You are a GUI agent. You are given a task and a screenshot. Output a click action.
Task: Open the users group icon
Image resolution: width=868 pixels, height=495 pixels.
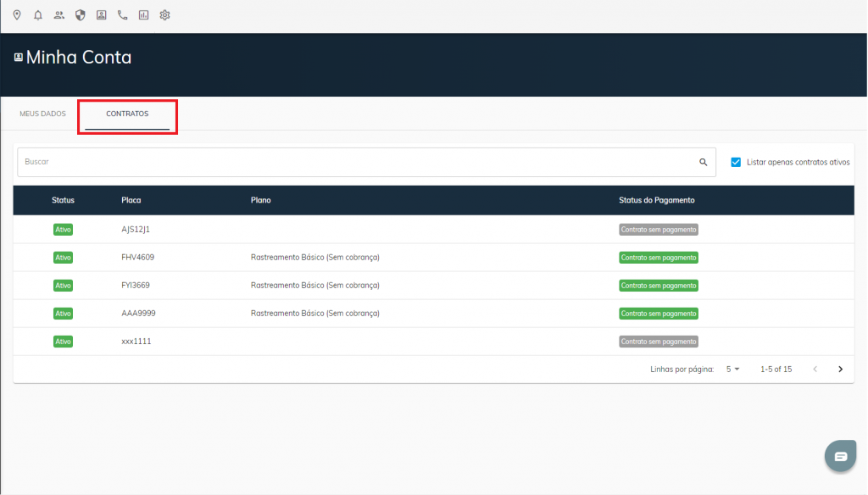(58, 15)
